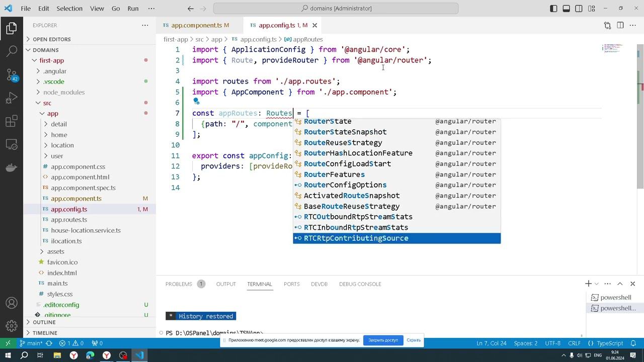Open the terminal launch profile dropdown arrow
This screenshot has height=362, width=644.
(x=597, y=284)
